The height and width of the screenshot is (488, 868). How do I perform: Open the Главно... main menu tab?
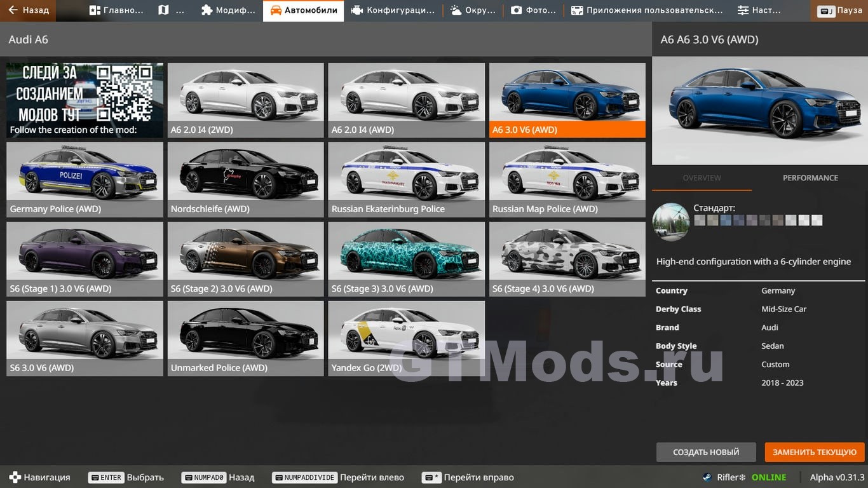pos(116,10)
